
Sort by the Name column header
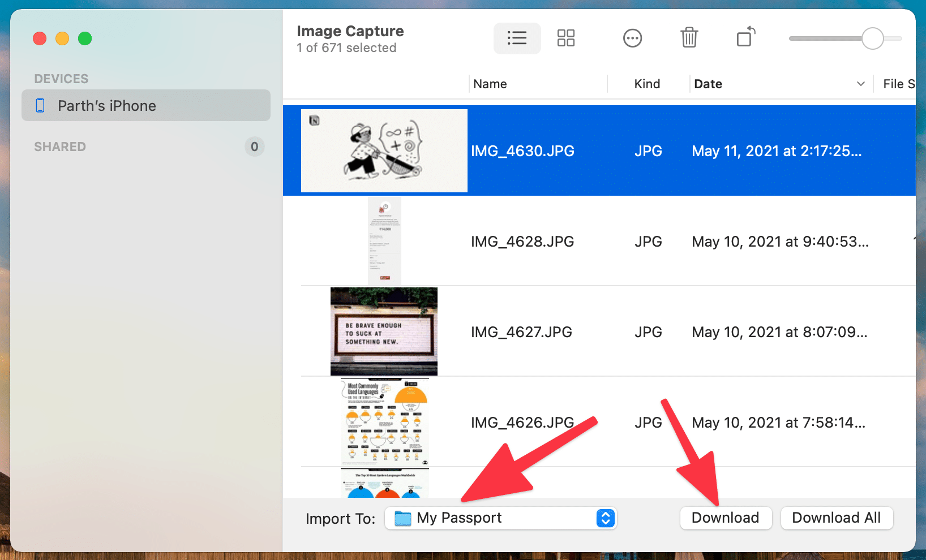(490, 84)
